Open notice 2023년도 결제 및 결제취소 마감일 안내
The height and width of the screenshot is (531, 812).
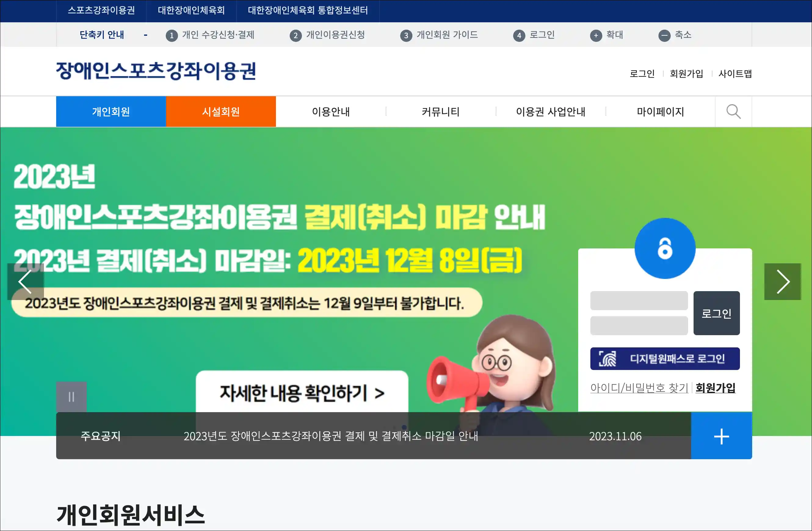click(331, 436)
